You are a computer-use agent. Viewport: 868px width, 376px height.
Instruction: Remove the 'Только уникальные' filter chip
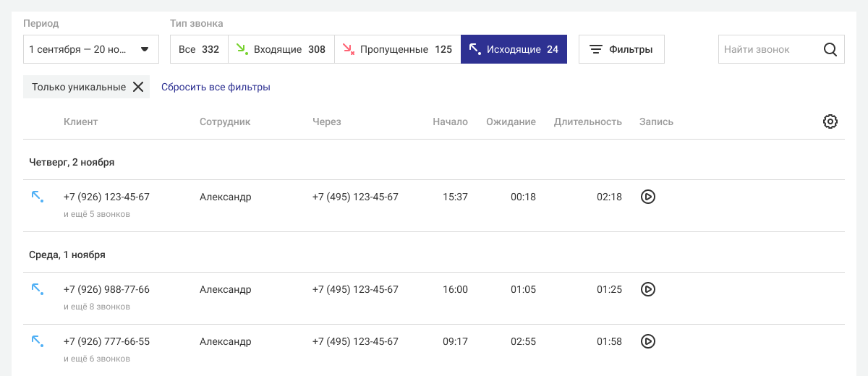[138, 87]
